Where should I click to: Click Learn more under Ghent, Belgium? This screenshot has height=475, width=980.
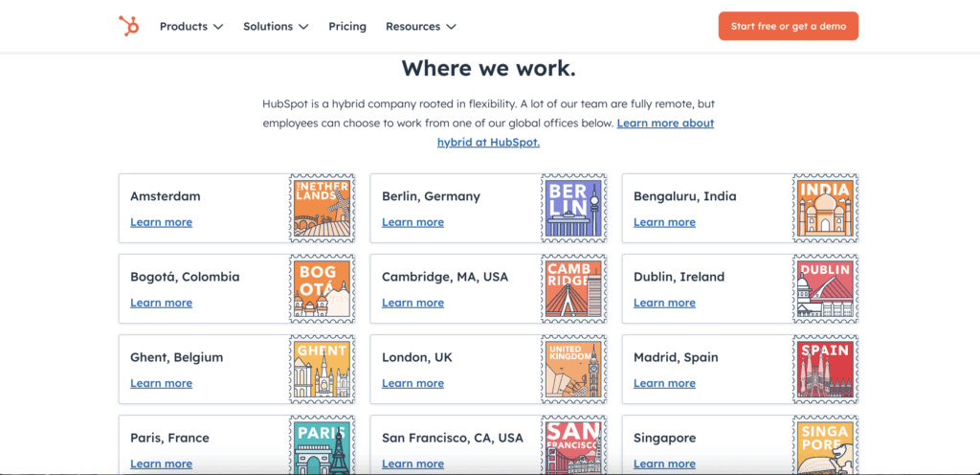coord(161,383)
